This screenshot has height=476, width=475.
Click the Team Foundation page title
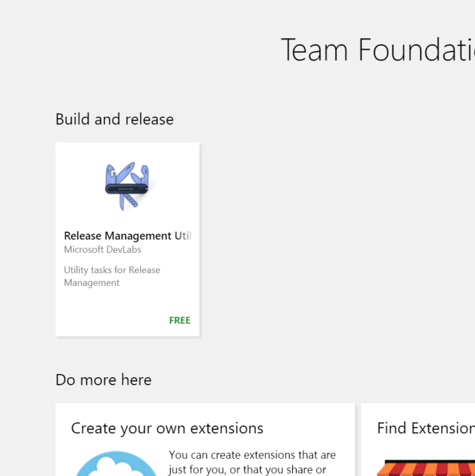(x=378, y=50)
